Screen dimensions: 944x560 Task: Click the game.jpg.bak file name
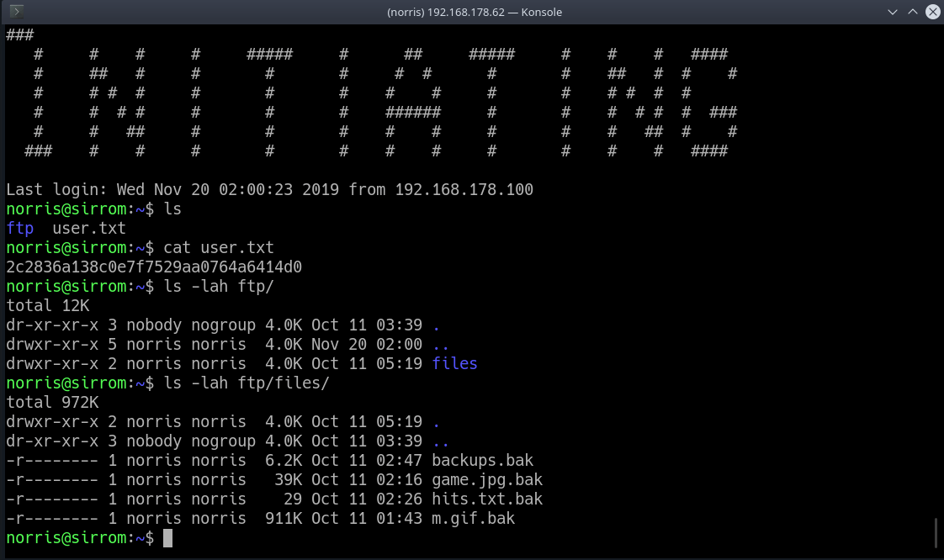(x=487, y=480)
